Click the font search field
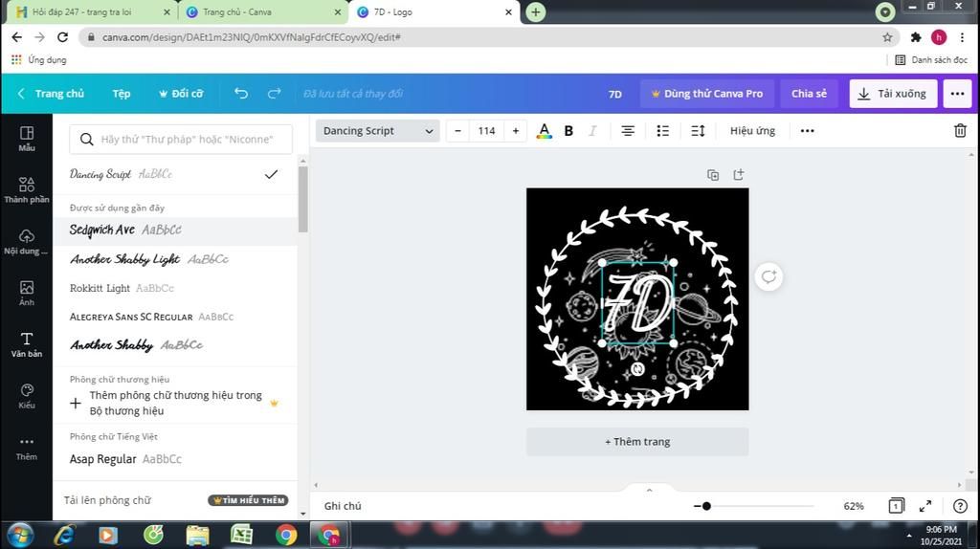 (181, 139)
